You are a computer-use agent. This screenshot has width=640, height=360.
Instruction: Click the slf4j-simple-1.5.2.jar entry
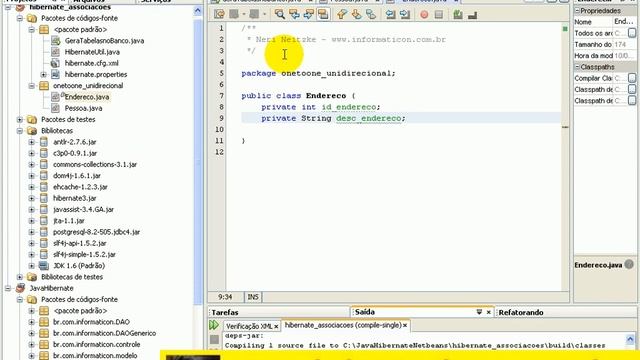pos(84,254)
